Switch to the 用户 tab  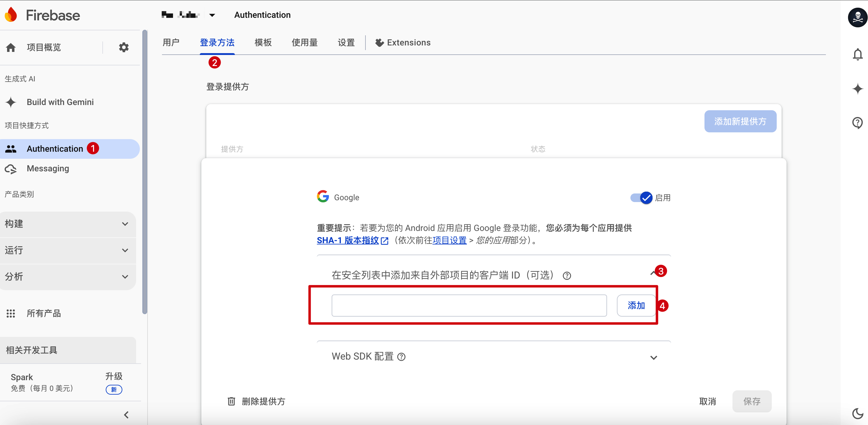coord(171,42)
